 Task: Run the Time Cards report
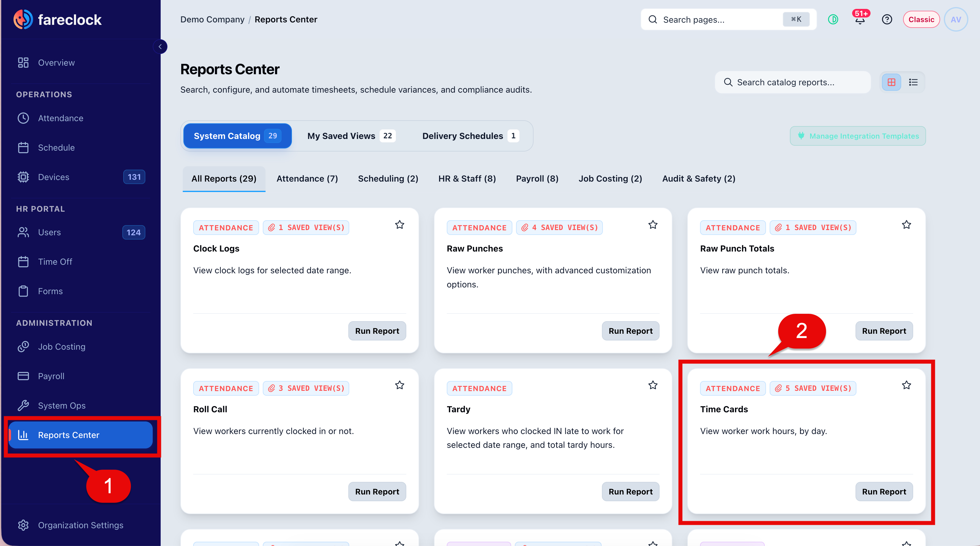tap(884, 492)
